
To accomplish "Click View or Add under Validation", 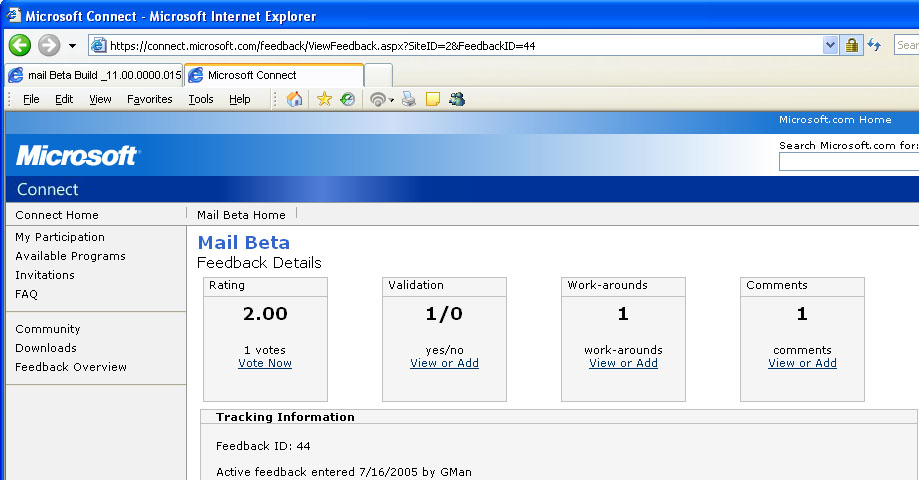I will click(444, 363).
